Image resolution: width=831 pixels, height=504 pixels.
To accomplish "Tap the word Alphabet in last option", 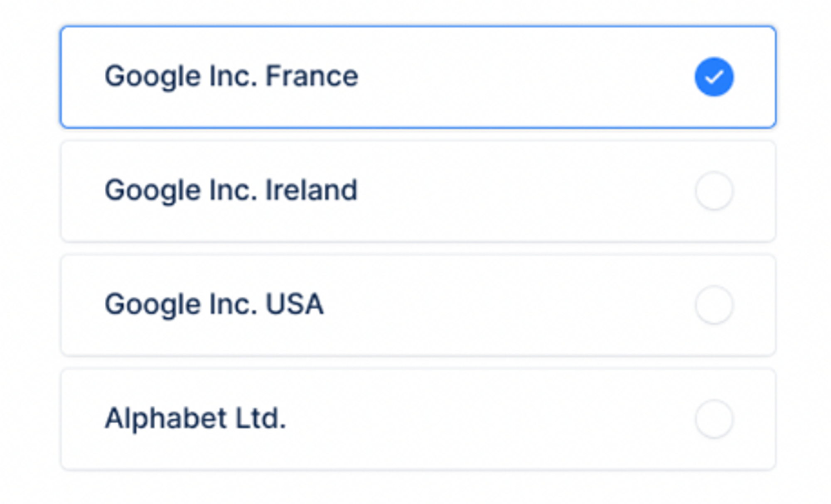I will 165,418.
